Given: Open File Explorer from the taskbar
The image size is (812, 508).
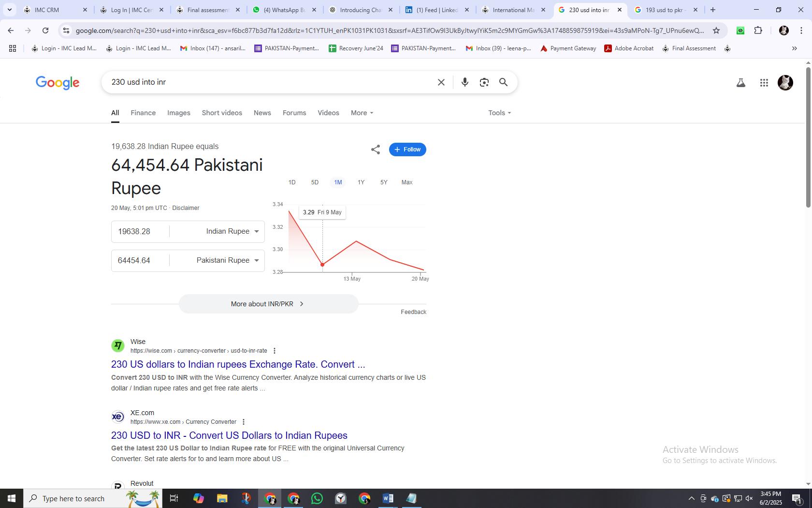Looking at the screenshot, I should pyautogui.click(x=222, y=498).
